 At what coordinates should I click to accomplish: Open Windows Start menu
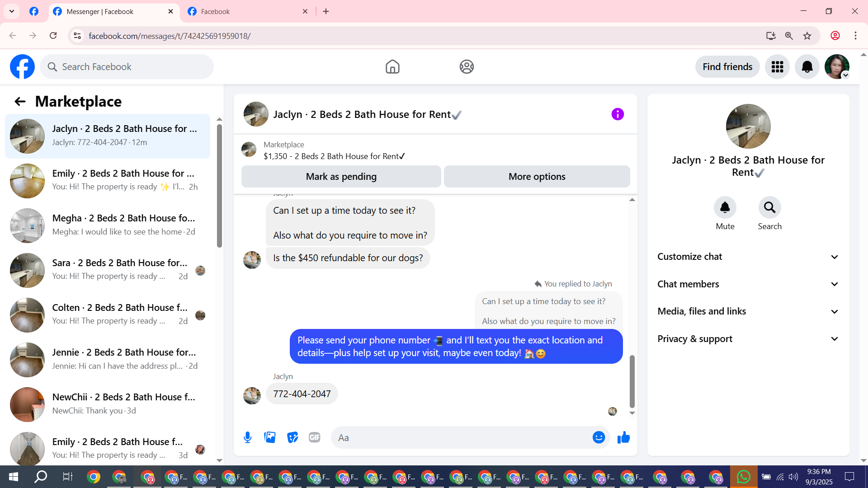click(14, 477)
